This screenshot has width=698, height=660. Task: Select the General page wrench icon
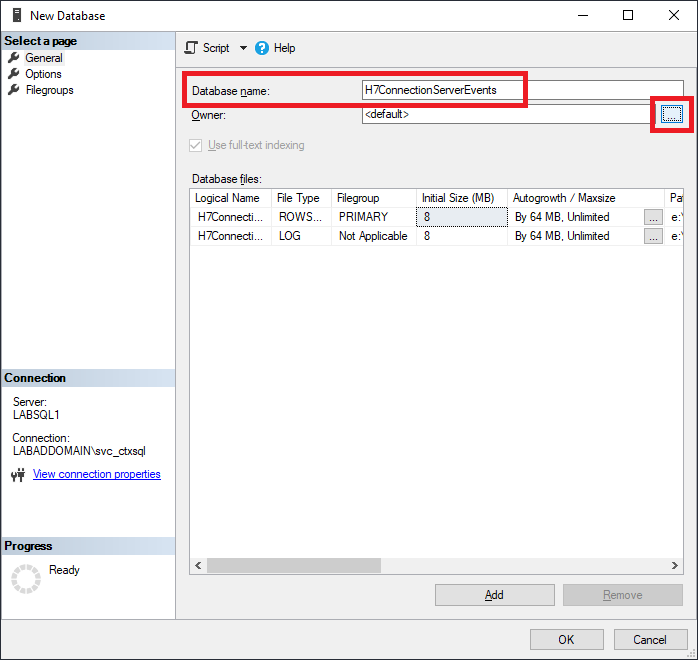point(14,58)
